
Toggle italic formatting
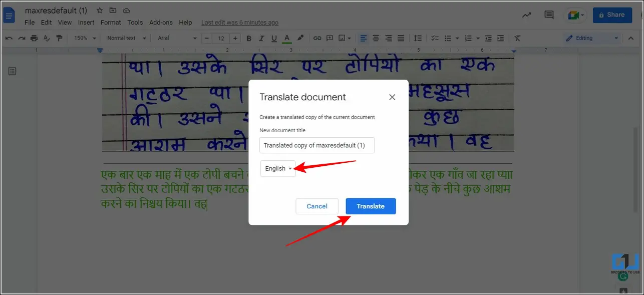(x=261, y=38)
